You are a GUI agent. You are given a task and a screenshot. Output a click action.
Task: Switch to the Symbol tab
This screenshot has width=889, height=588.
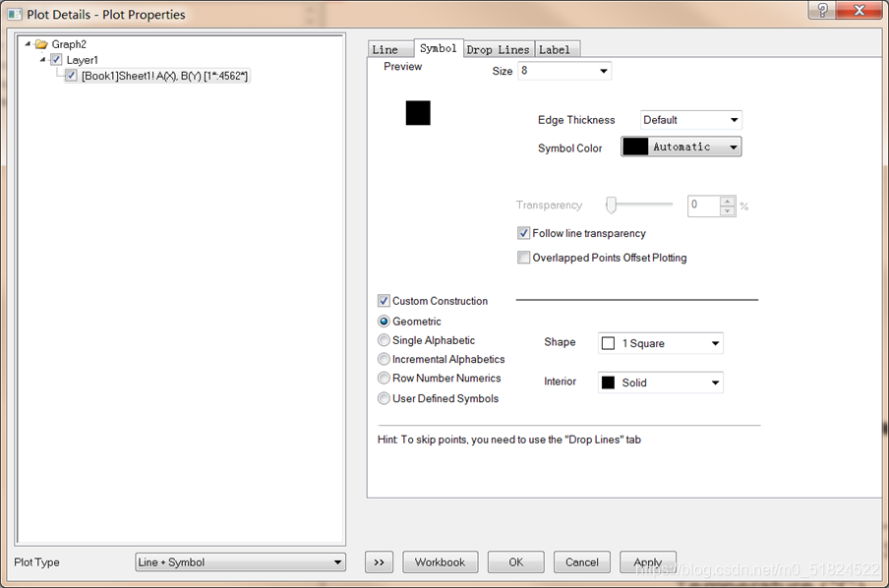tap(439, 48)
